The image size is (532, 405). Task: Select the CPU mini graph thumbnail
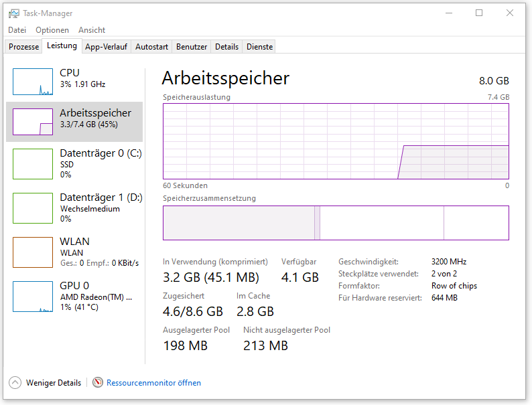pyautogui.click(x=33, y=81)
